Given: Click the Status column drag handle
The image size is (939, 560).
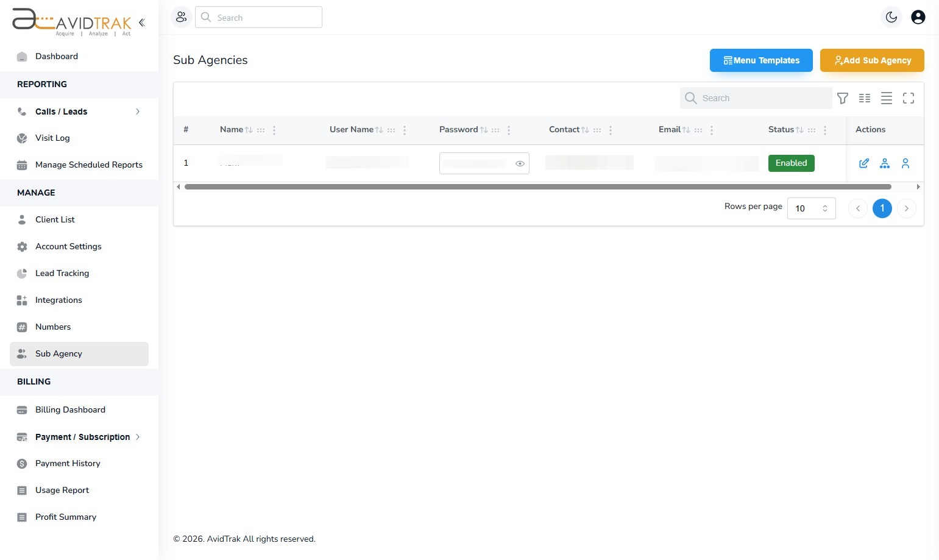Looking at the screenshot, I should coord(812,130).
